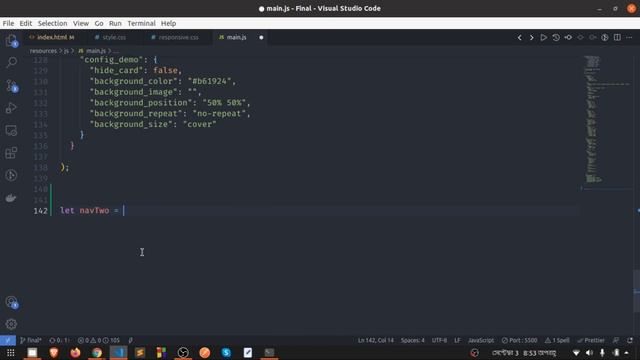Select the main.js tab
Screen dimensions: 640x360
click(x=236, y=37)
